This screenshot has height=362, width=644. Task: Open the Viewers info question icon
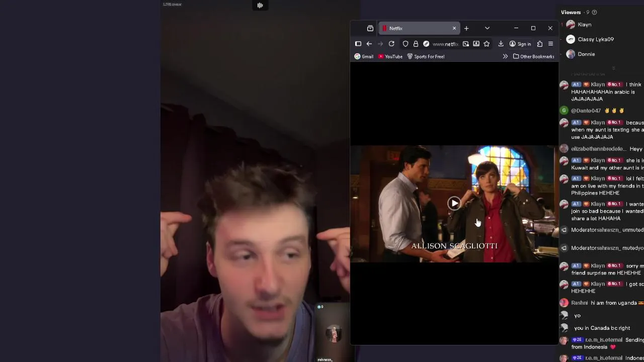point(594,12)
